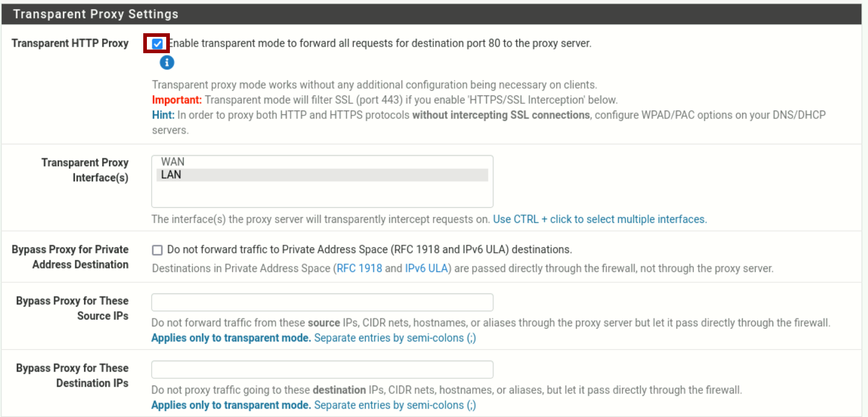Open the IPv6 ULA link

pos(427,268)
